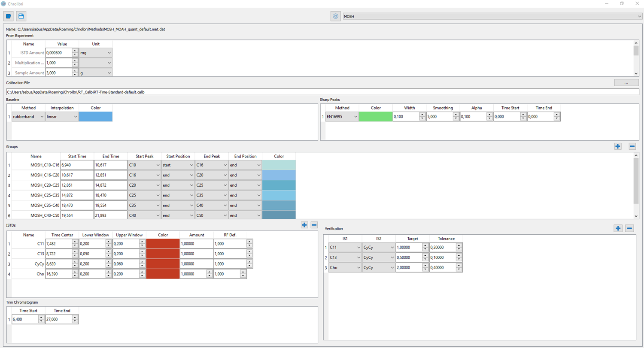Remove an ISTD with minus icon
This screenshot has height=348, width=644.
(x=314, y=225)
